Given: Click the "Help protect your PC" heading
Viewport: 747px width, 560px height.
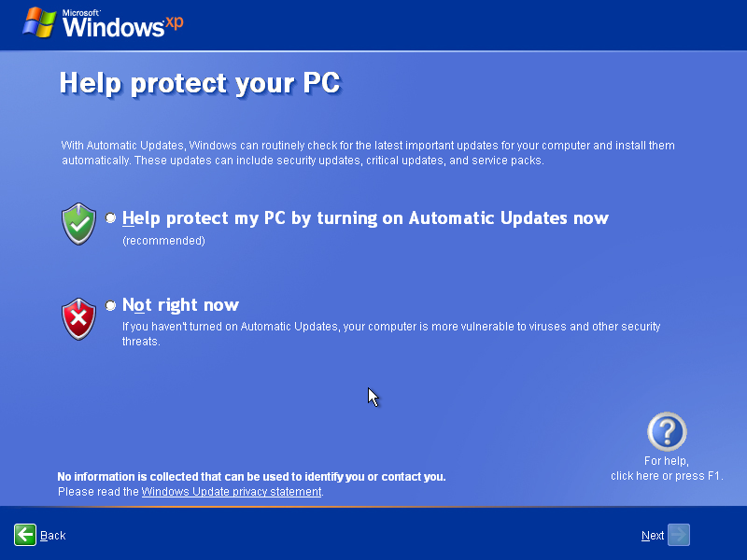Looking at the screenshot, I should pyautogui.click(x=200, y=83).
